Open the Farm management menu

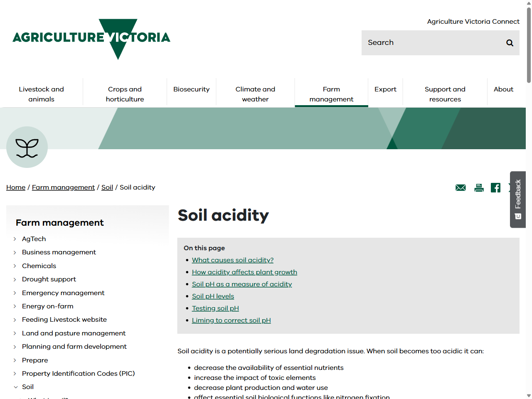pos(331,94)
